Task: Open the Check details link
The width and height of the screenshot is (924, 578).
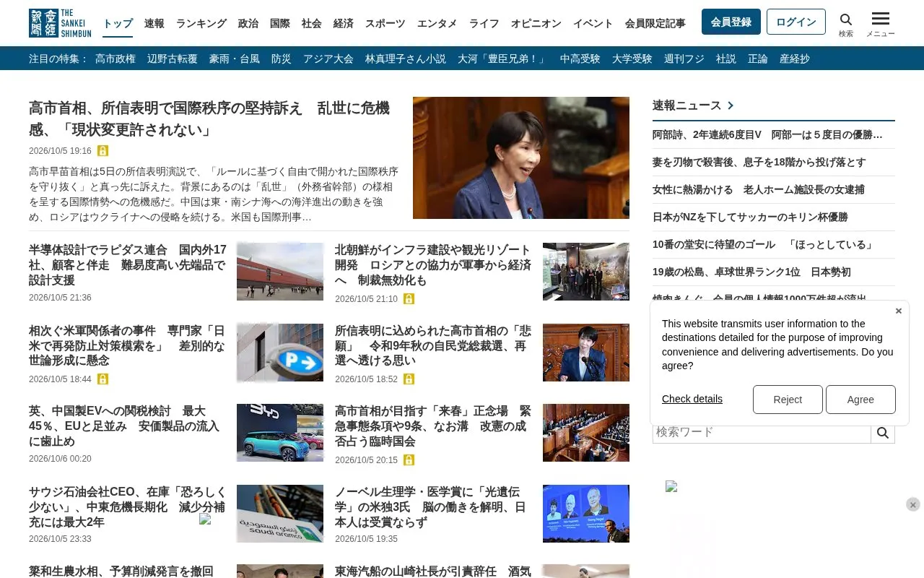Action: 692,399
